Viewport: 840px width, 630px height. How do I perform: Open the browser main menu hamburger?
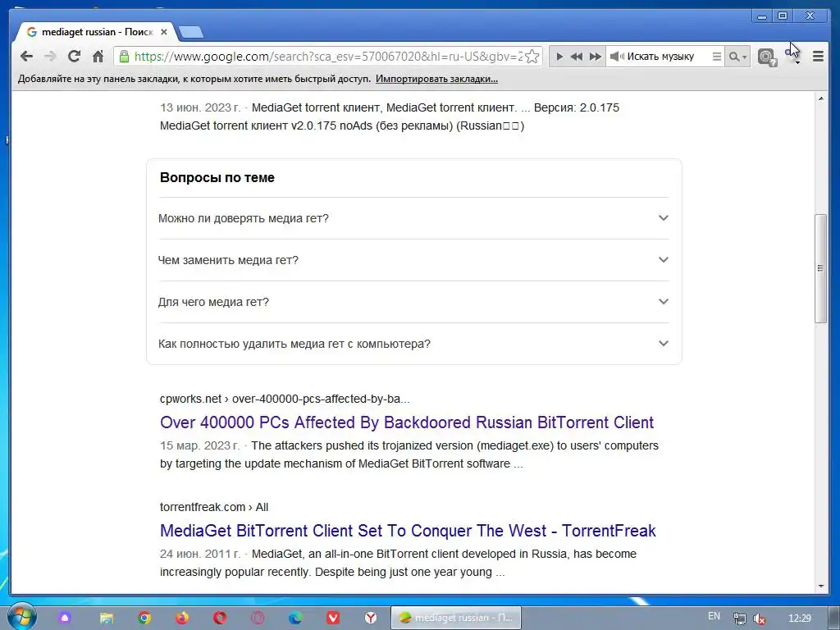(818, 57)
